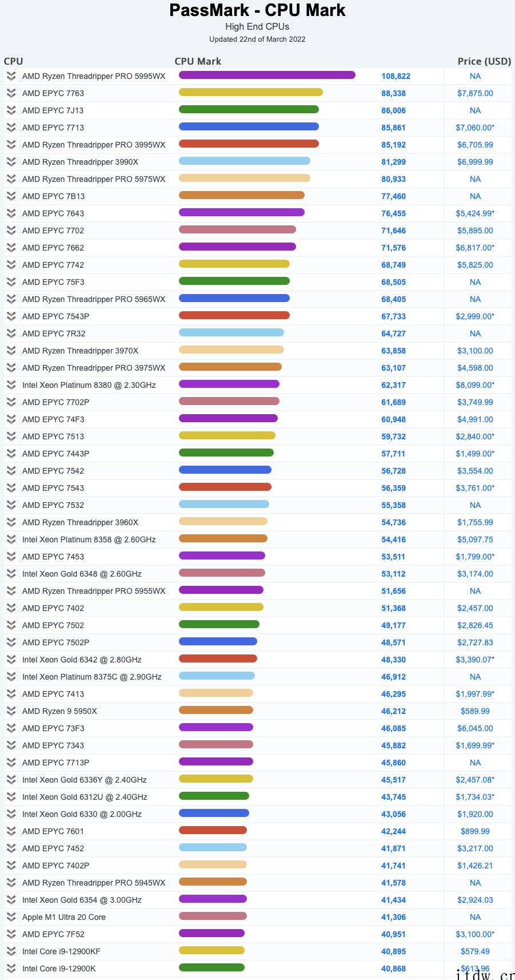Click the High End CPUs subtitle
515x980 pixels.
click(257, 26)
